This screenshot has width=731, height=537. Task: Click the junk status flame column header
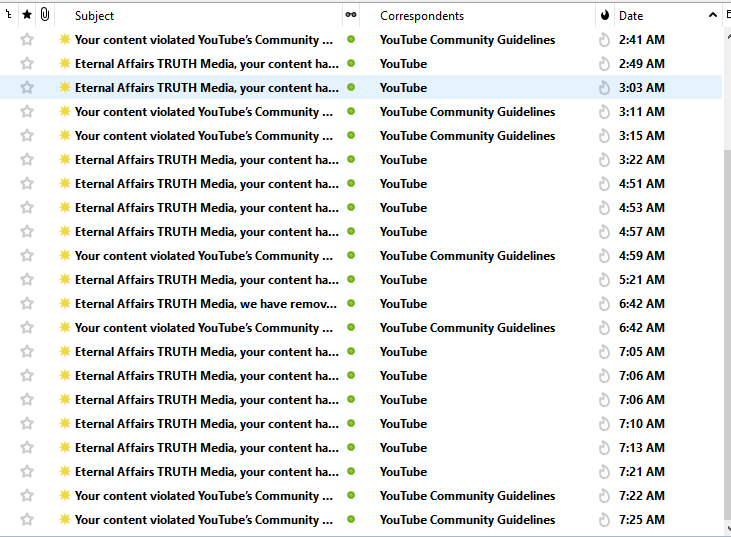(604, 15)
